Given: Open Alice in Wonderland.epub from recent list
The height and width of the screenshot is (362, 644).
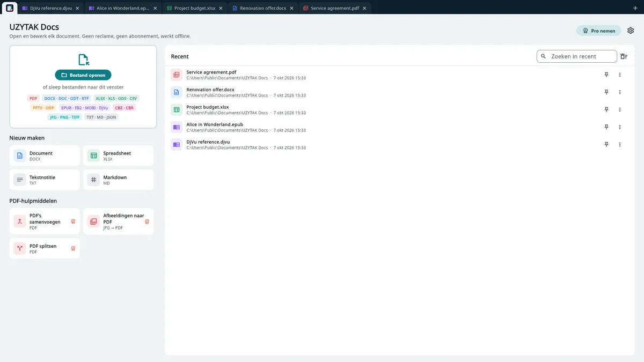Looking at the screenshot, I should (399, 127).
